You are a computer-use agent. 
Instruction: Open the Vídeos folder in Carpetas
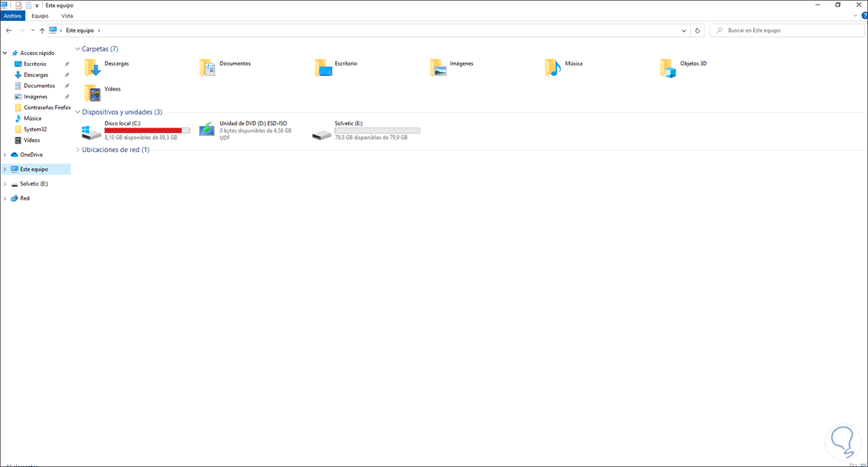[x=103, y=93]
